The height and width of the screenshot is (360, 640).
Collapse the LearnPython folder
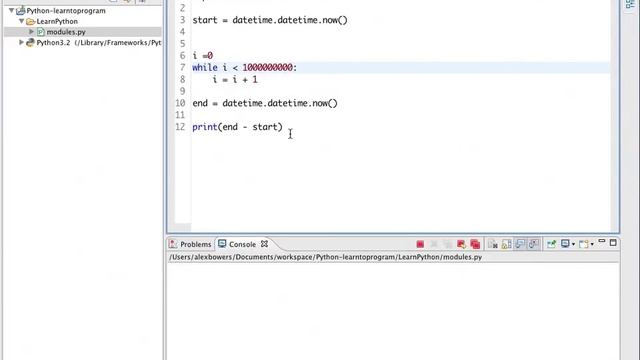click(x=21, y=21)
